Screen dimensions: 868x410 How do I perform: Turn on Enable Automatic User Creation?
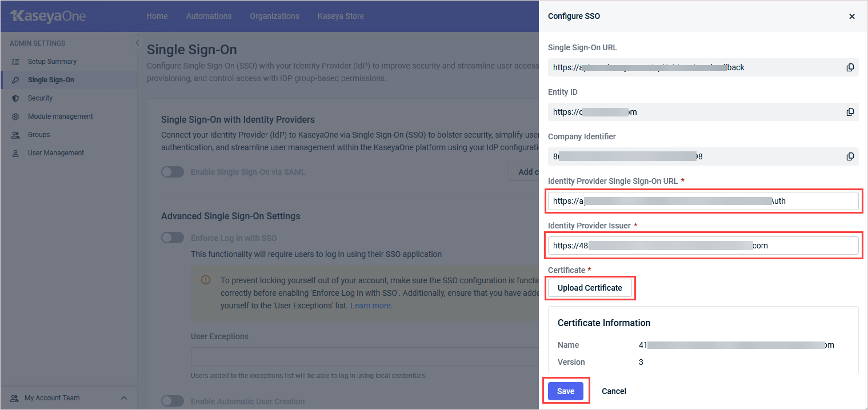pyautogui.click(x=172, y=401)
